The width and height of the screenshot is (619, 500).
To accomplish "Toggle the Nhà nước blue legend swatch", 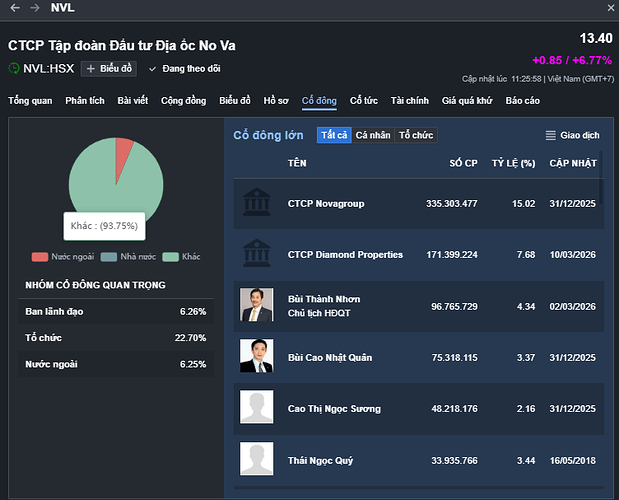I will click(x=109, y=257).
